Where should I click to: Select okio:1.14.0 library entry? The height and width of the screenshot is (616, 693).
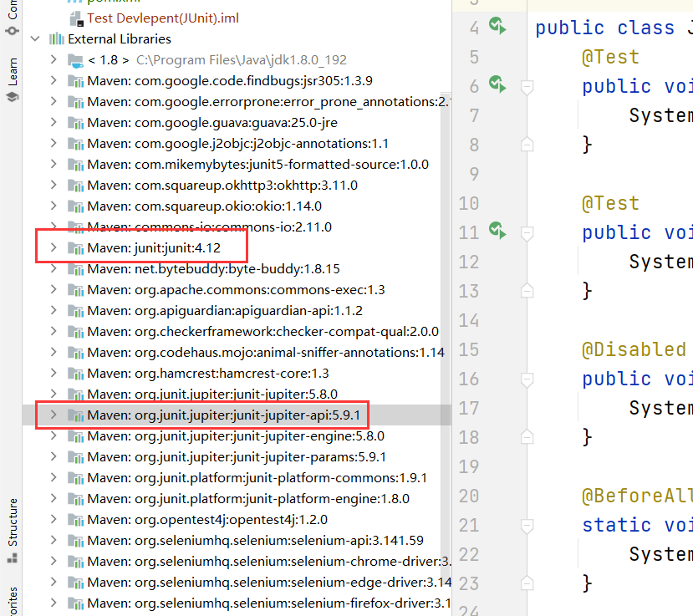coord(204,206)
